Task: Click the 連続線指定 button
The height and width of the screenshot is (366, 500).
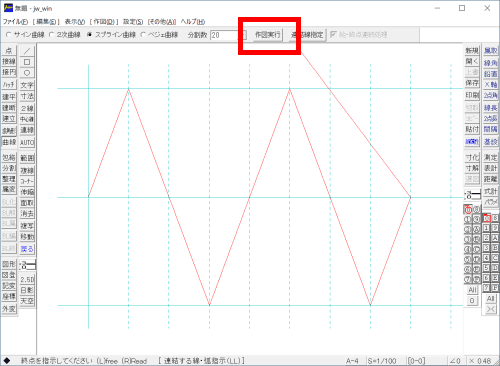Action: coord(307,35)
